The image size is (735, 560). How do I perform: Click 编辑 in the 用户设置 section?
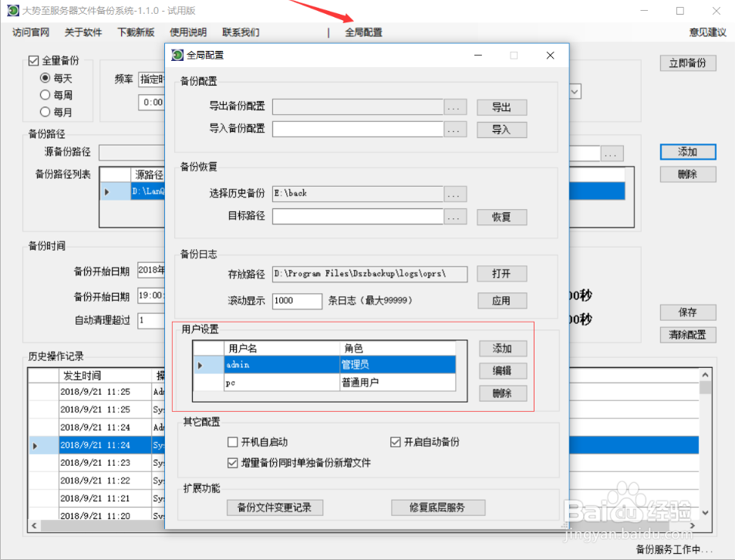[503, 371]
